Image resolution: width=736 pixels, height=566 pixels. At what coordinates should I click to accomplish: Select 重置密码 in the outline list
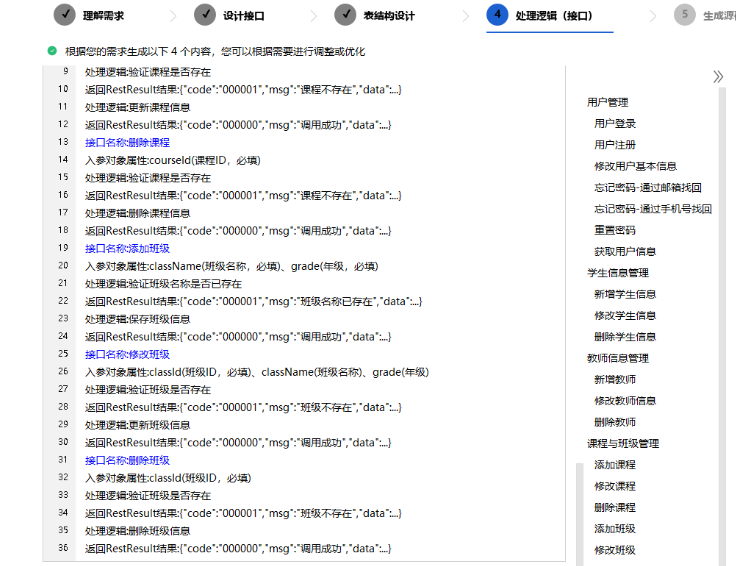coord(614,230)
